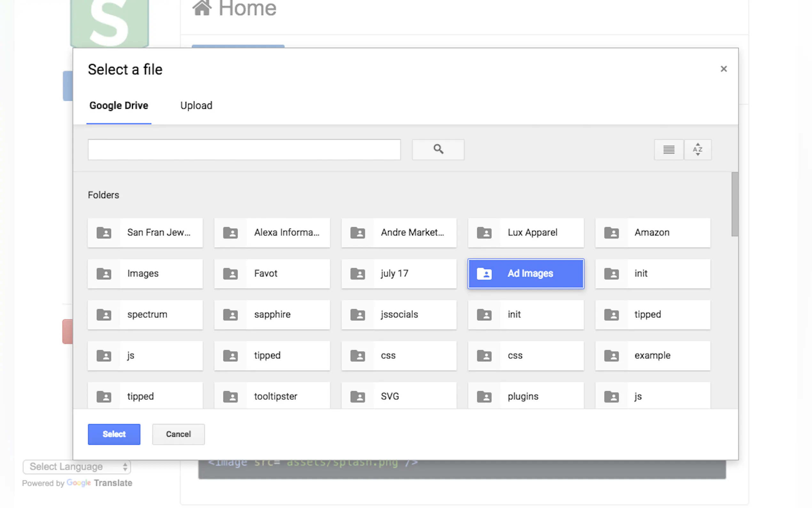Open the A-Z sort options
Image resolution: width=812 pixels, height=508 pixels.
pos(698,149)
